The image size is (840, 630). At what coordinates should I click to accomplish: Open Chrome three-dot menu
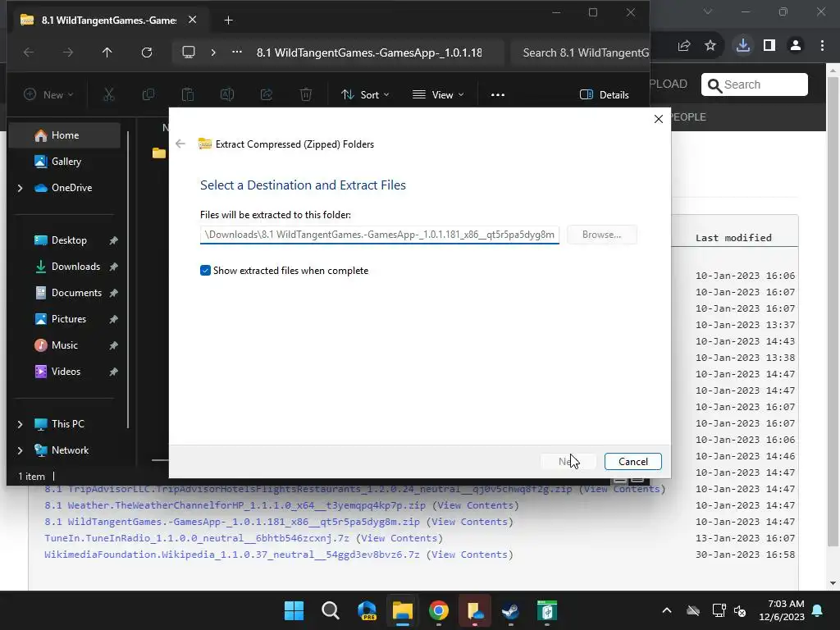[x=822, y=46]
